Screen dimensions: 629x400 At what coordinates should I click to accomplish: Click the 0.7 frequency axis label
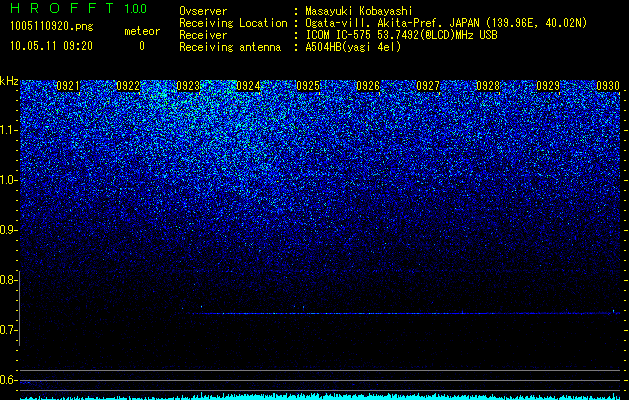(x=9, y=330)
